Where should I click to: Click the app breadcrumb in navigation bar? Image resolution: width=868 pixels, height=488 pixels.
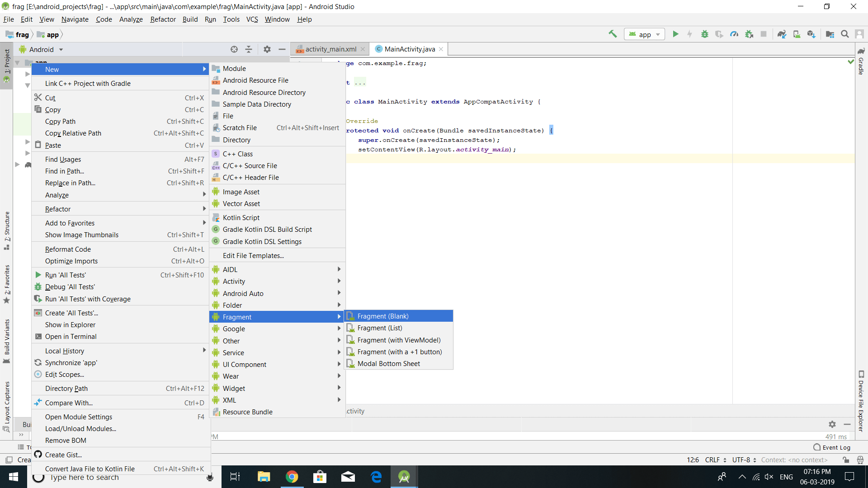[48, 34]
